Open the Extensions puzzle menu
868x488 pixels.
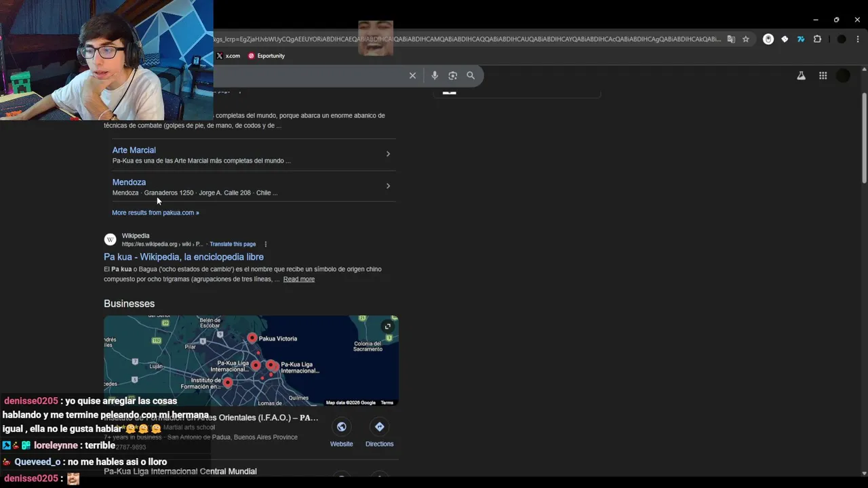point(817,39)
